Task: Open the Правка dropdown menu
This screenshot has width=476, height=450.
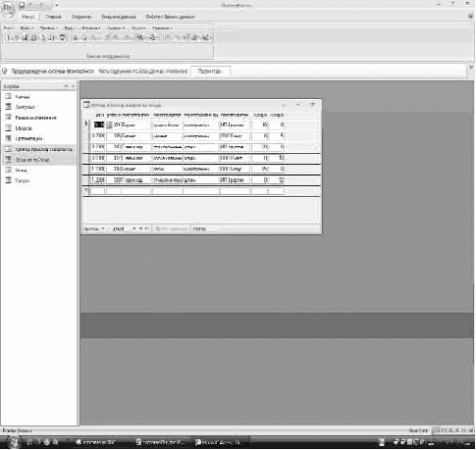Action: 49,28
